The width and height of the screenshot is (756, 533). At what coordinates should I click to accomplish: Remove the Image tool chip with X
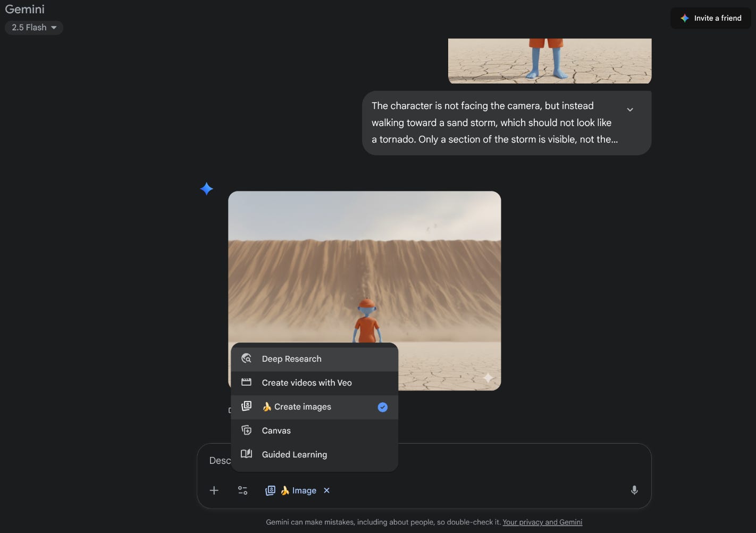click(327, 490)
